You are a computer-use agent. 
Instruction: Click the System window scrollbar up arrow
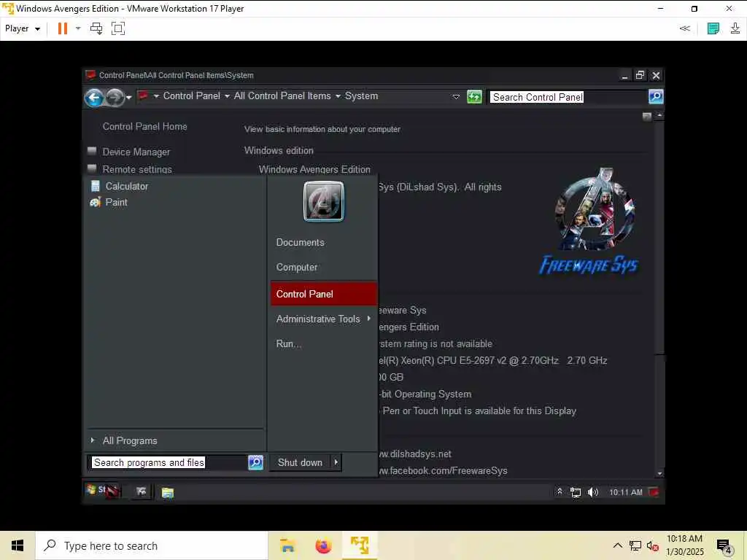tap(659, 116)
